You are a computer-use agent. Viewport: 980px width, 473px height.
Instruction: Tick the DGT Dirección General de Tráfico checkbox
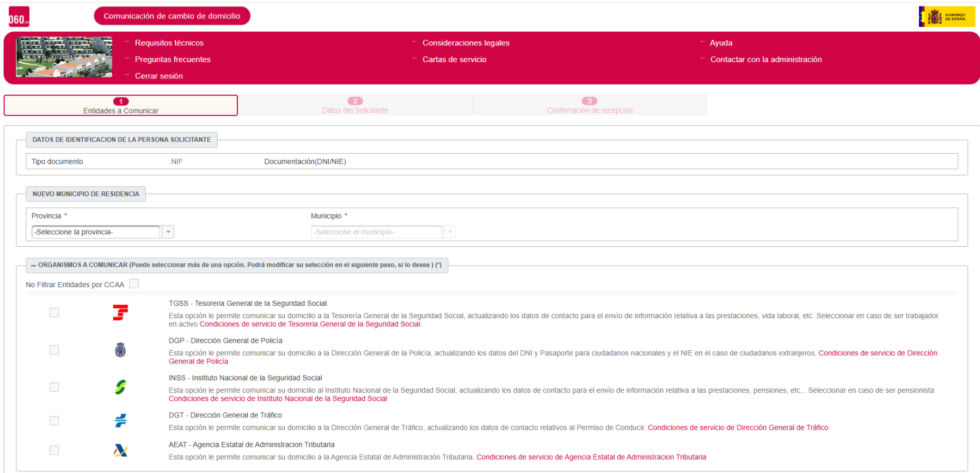(54, 421)
